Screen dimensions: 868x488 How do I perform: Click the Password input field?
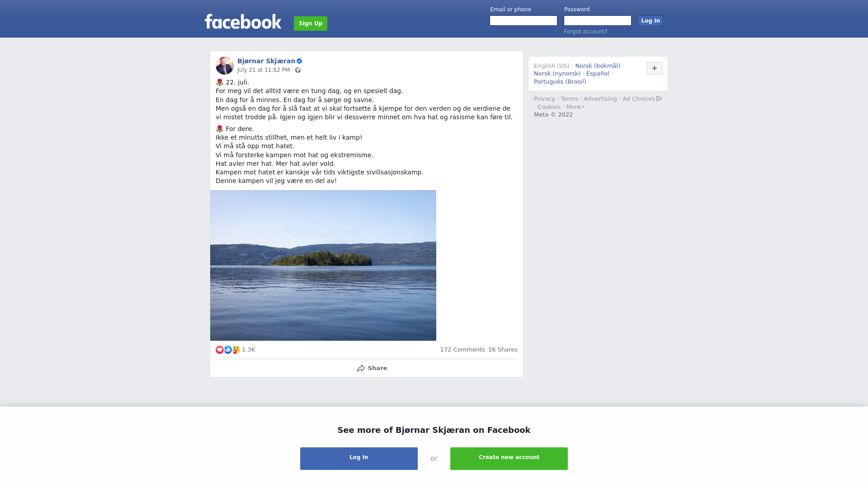point(598,21)
